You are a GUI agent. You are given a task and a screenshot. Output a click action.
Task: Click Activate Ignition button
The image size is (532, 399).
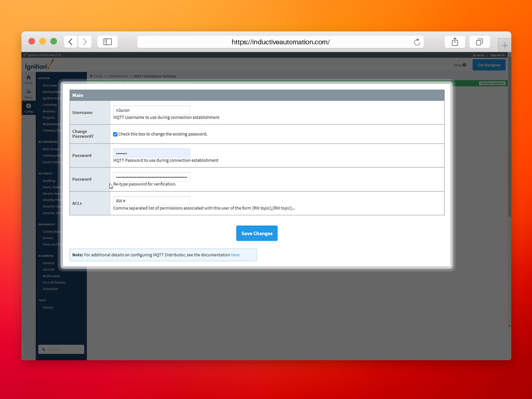tap(492, 83)
